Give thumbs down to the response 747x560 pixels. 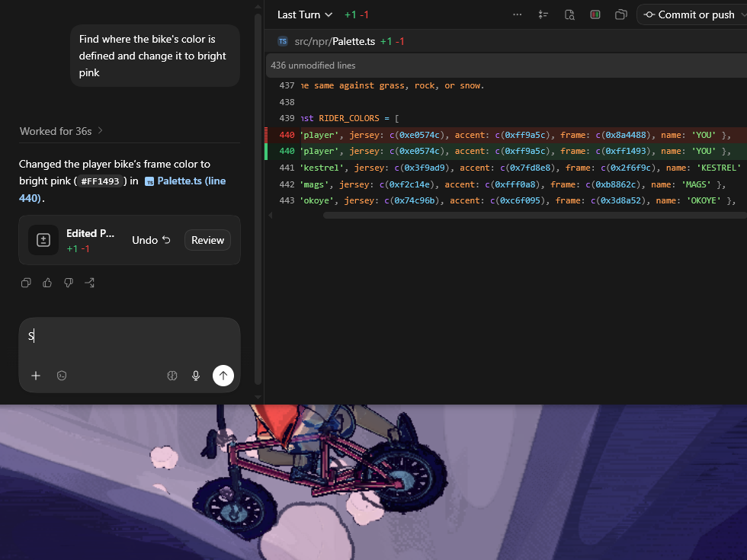[69, 283]
